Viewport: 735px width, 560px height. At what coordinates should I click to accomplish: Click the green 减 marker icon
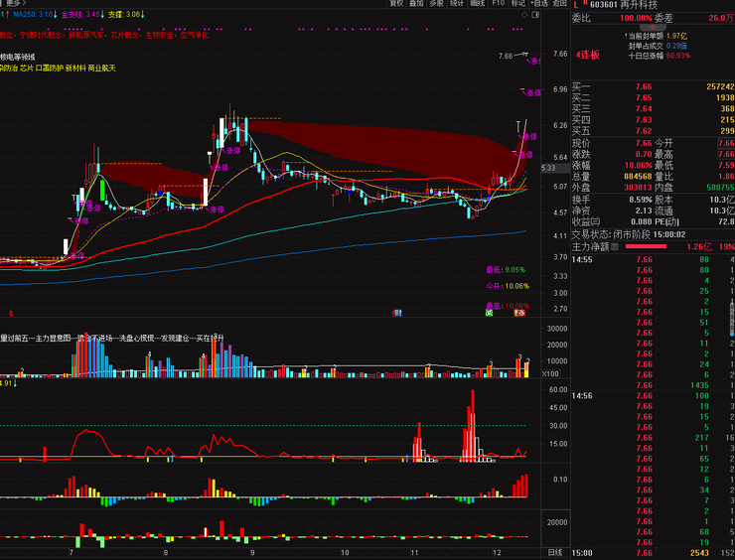pos(489,312)
